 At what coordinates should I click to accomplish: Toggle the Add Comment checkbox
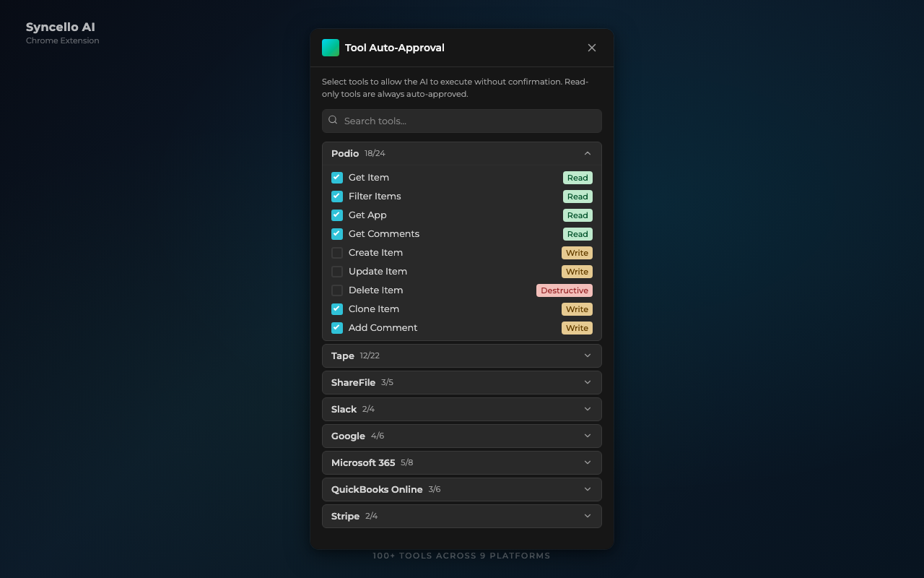click(337, 328)
